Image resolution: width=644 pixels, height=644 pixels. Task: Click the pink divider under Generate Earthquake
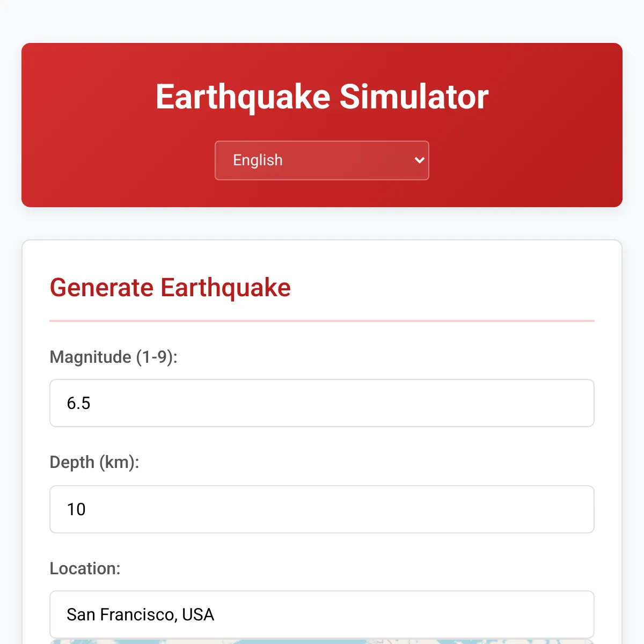pos(322,321)
